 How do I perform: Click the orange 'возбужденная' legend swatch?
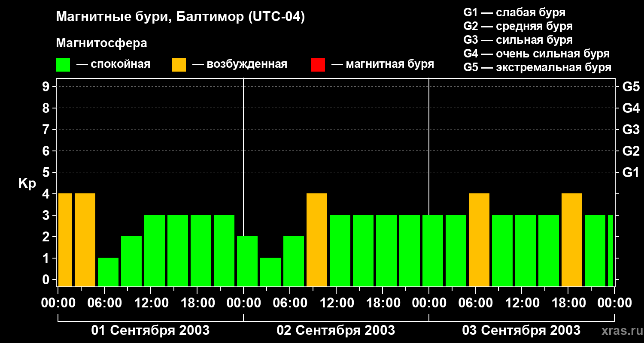179,65
